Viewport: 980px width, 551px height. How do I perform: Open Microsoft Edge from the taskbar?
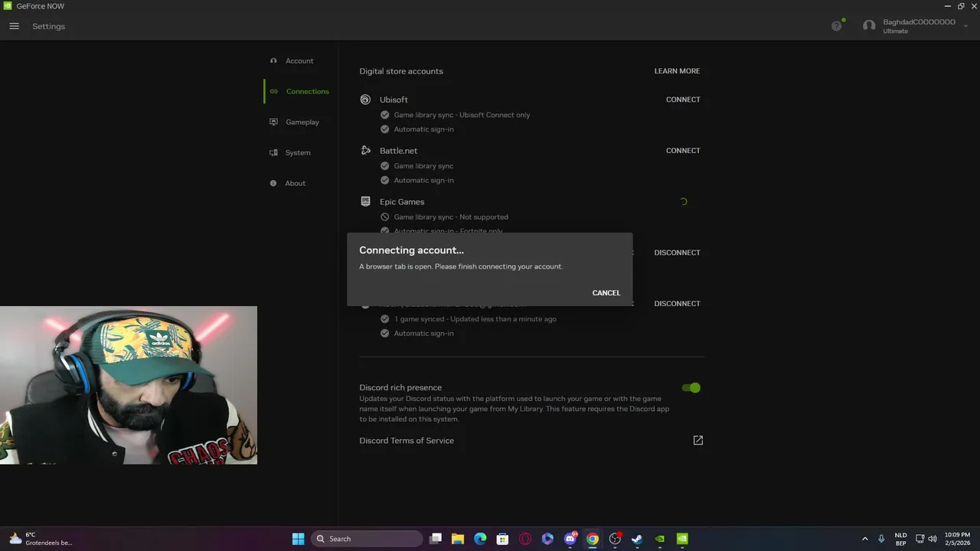click(480, 539)
